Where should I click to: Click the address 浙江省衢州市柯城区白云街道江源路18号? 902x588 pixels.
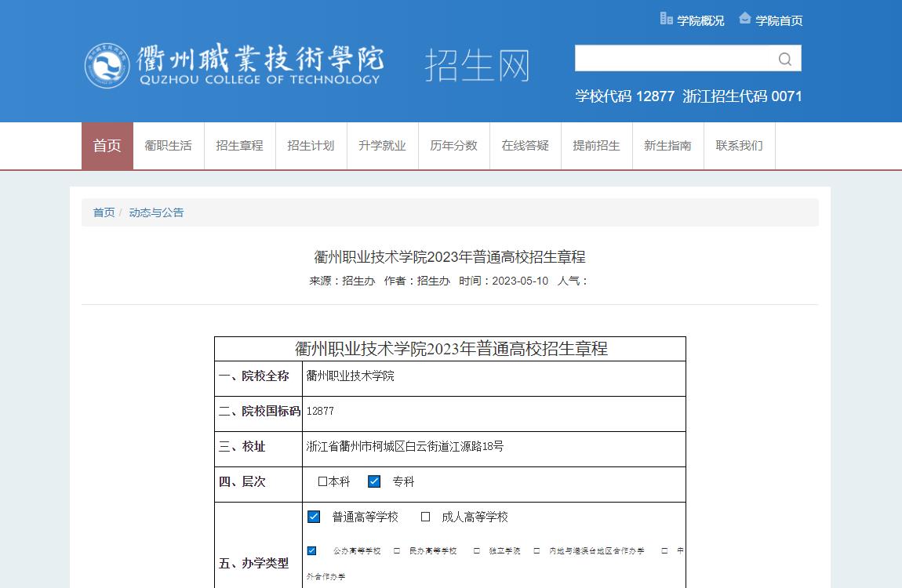coord(405,446)
